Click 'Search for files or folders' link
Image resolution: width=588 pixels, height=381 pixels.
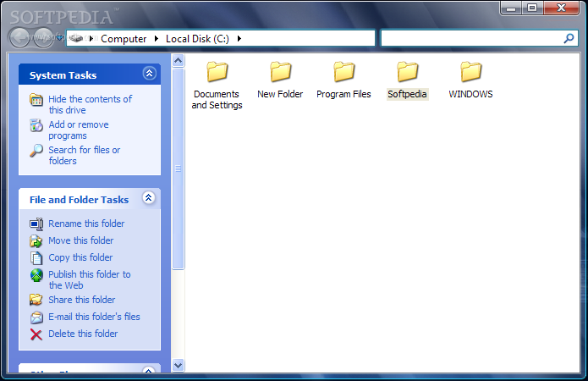pyautogui.click(x=85, y=156)
